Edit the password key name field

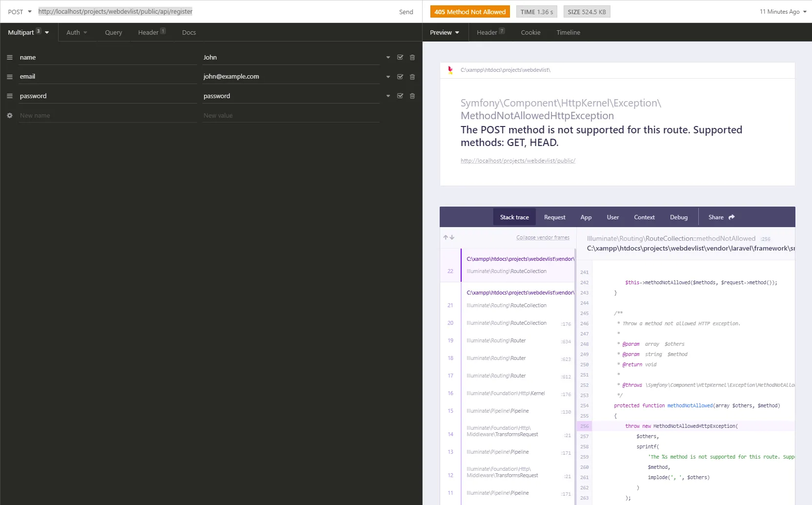pyautogui.click(x=107, y=96)
